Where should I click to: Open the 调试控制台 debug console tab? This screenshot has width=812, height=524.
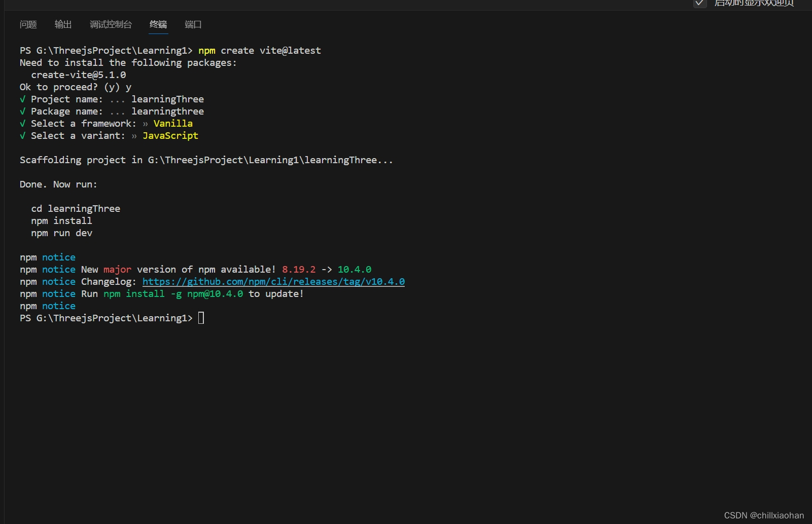point(111,24)
